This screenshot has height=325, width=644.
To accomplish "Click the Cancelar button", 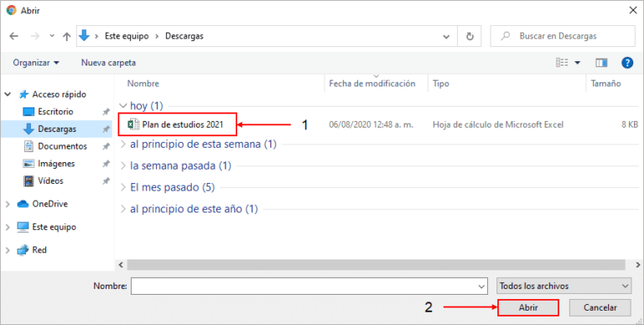I will pos(600,307).
